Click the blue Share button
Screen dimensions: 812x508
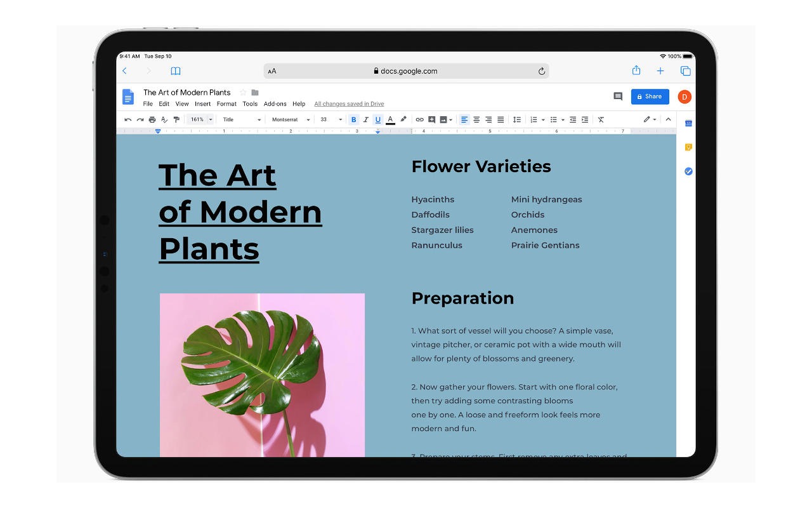pyautogui.click(x=650, y=96)
